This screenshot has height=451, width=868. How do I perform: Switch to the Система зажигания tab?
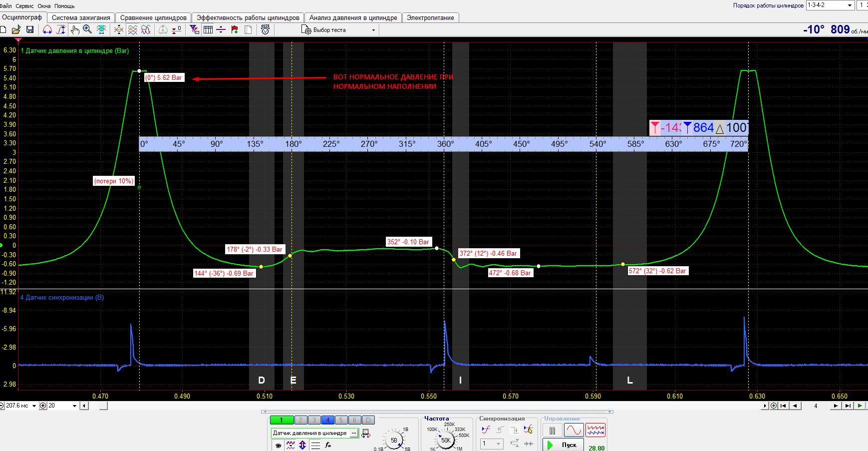tap(81, 17)
